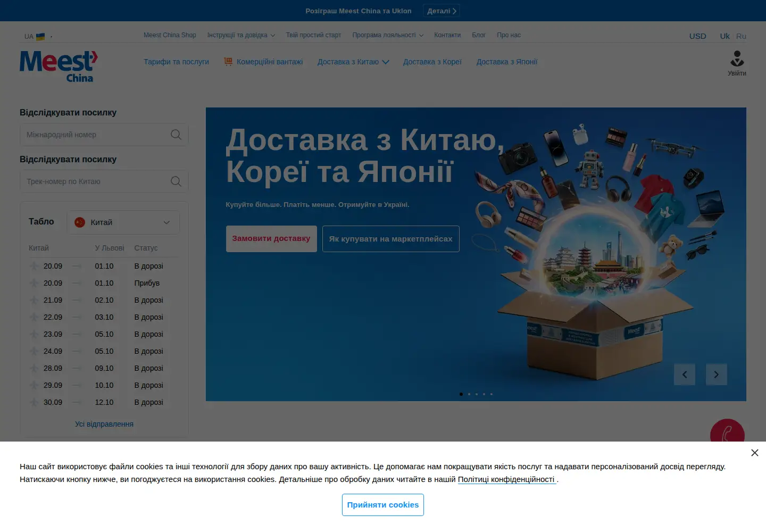
Task: Click the Замовити доставку button
Action: click(x=271, y=238)
